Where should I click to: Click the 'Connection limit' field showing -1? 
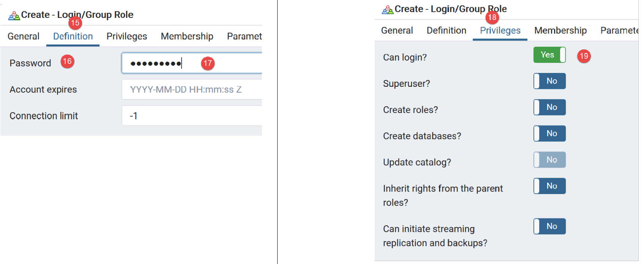coord(191,116)
